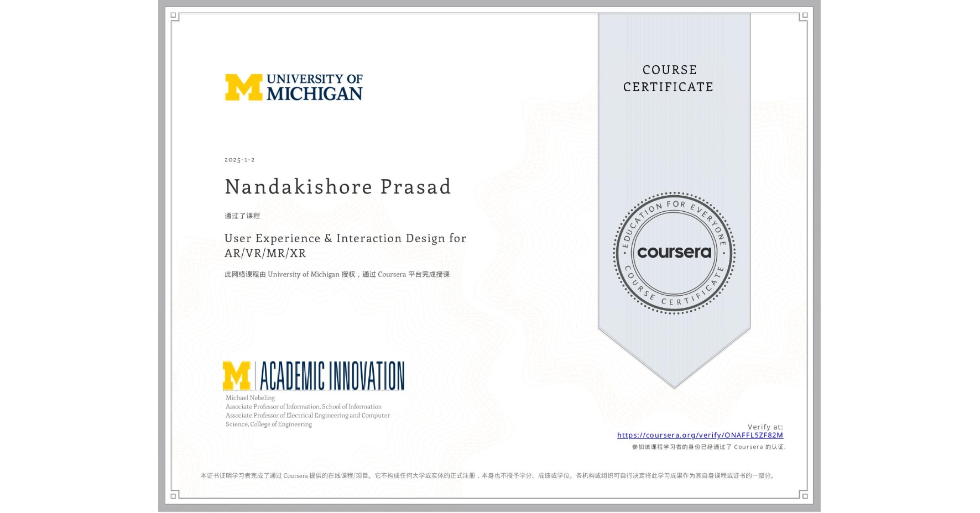980x513 pixels.
Task: Click the bottom disclaimer starting 本证书证明
Action: coord(488,475)
